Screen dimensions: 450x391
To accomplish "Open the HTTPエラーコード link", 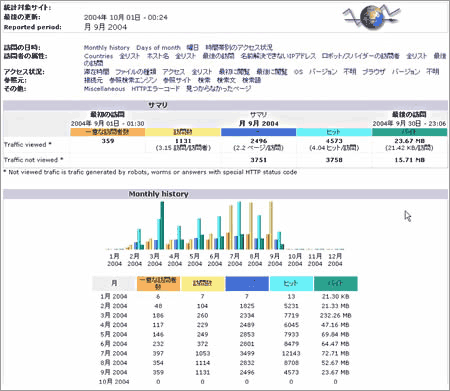I will pyautogui.click(x=155, y=89).
